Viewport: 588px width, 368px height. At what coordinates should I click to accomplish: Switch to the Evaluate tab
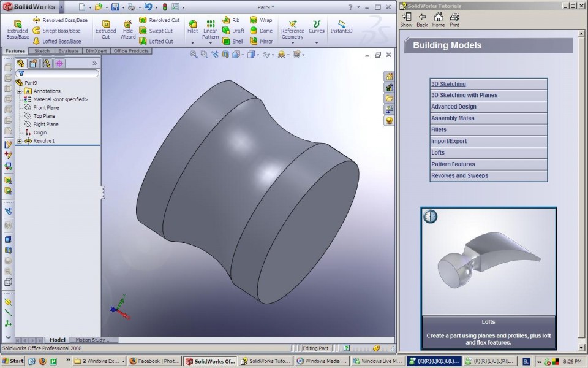68,51
